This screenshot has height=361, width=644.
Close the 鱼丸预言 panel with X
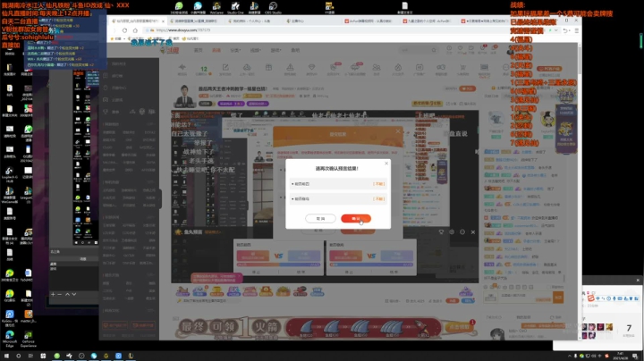(473, 231)
